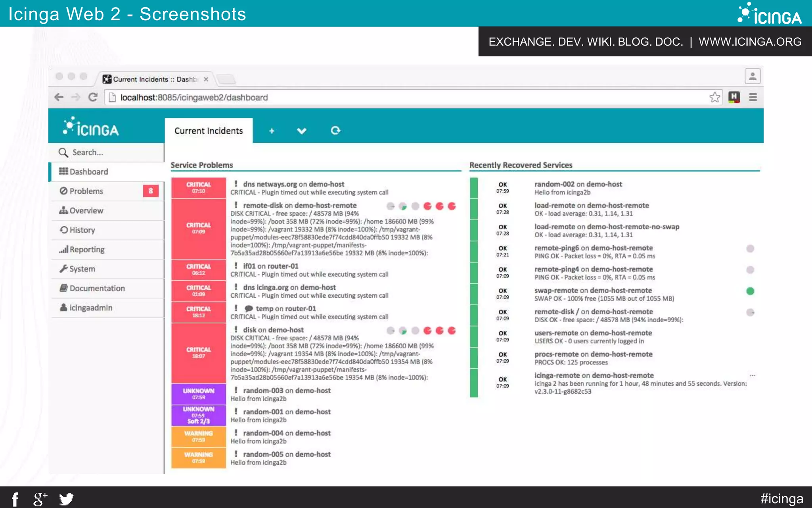
Task: Open if01 on router-01 service
Action: (x=270, y=266)
